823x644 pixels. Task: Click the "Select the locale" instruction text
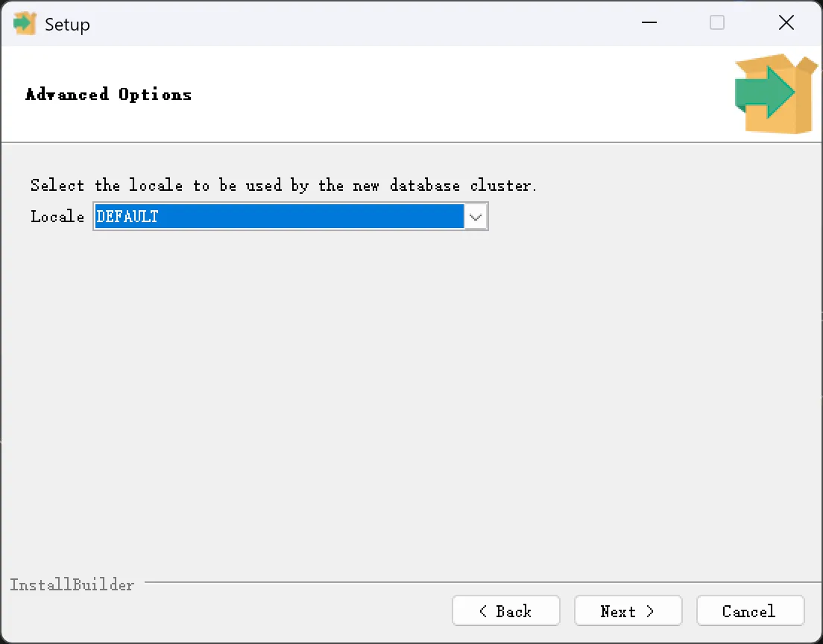click(x=283, y=186)
